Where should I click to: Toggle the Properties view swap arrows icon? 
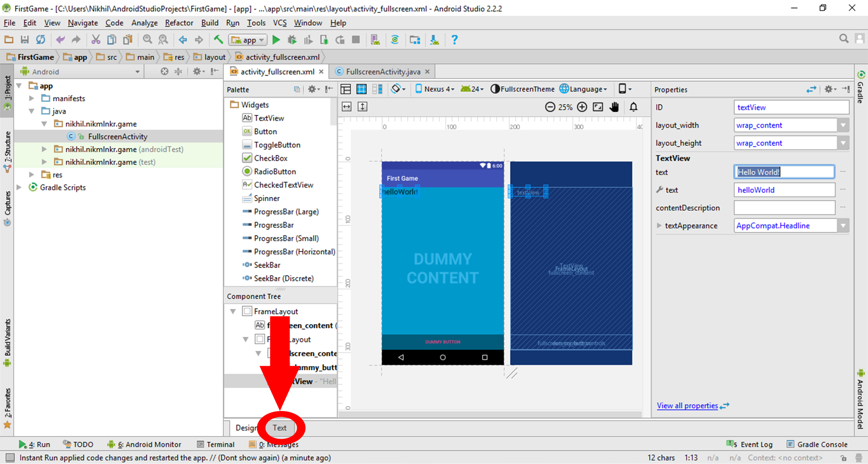coord(811,89)
